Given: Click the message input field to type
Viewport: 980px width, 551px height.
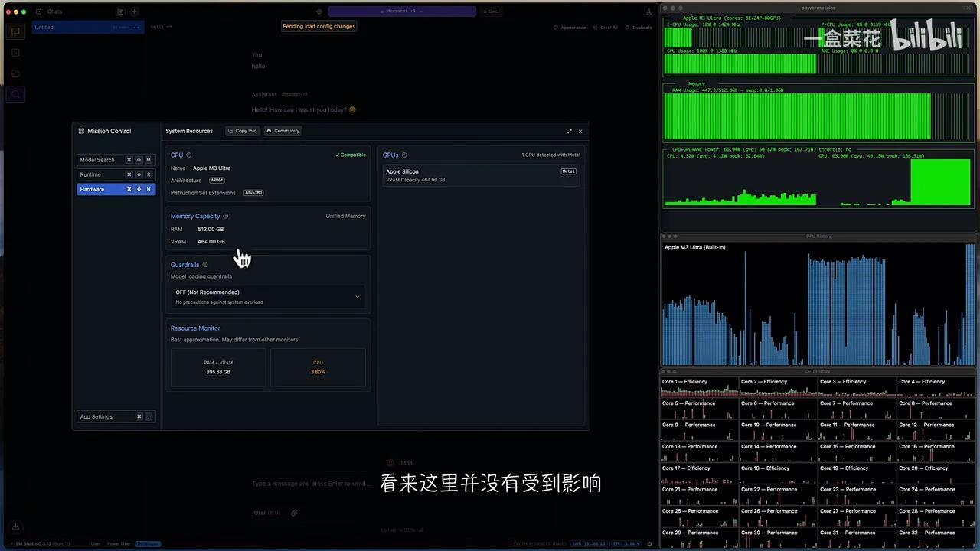Looking at the screenshot, I should click(x=322, y=484).
